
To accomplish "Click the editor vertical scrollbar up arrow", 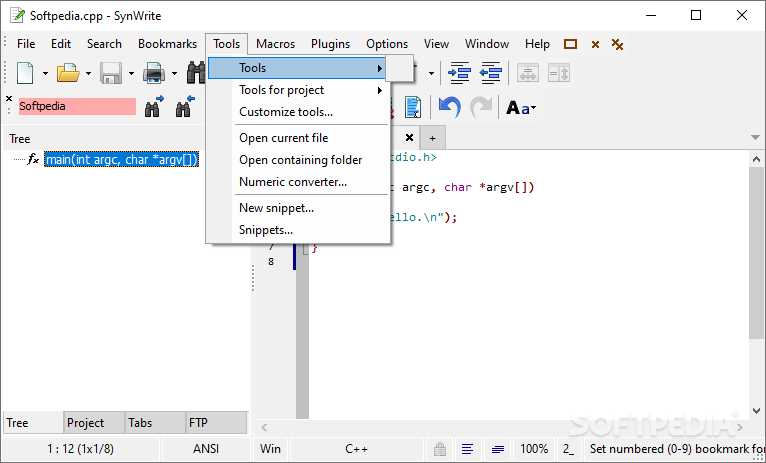I will click(756, 159).
